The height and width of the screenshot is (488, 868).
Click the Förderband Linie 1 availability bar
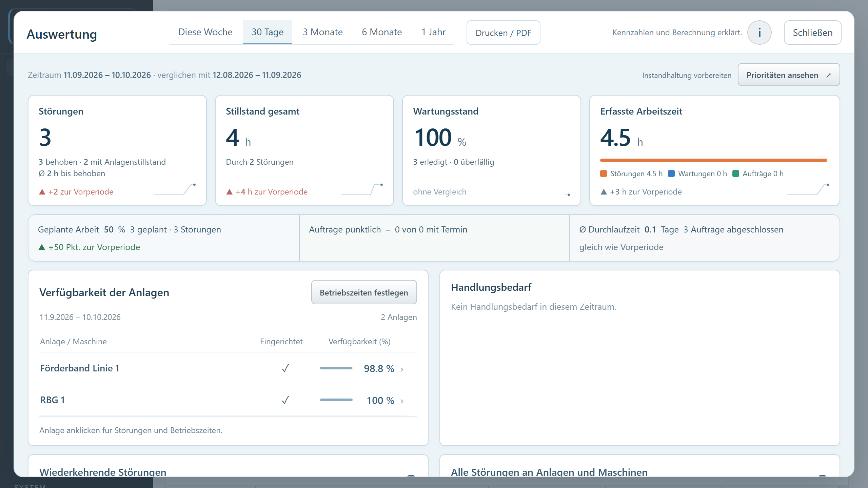point(336,368)
